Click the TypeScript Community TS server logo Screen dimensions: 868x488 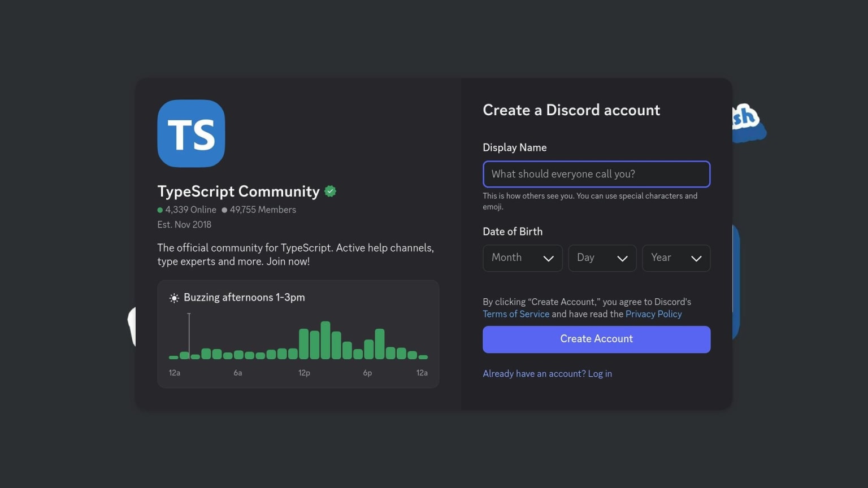pos(191,133)
